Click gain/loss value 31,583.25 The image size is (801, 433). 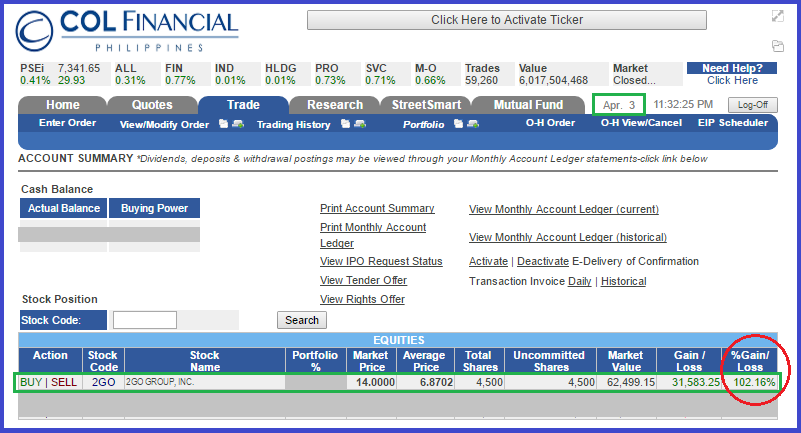click(696, 382)
